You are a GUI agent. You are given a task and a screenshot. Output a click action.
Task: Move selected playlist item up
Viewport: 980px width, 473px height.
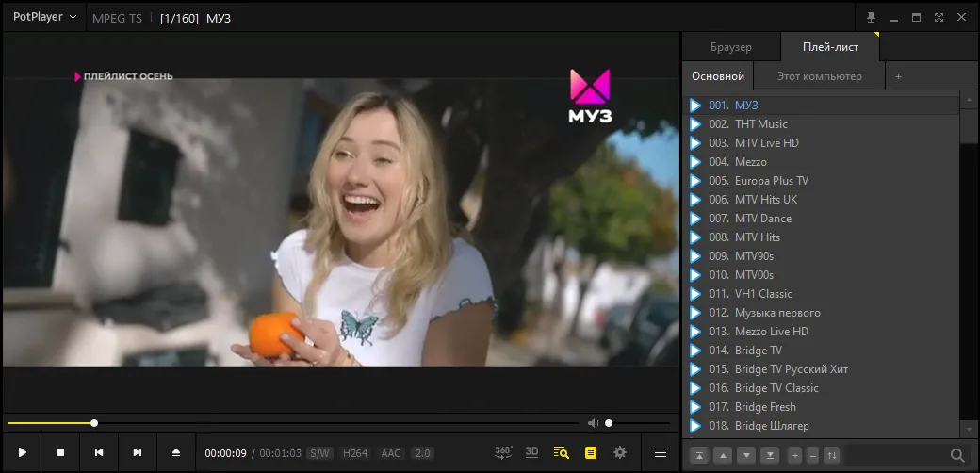tap(723, 455)
